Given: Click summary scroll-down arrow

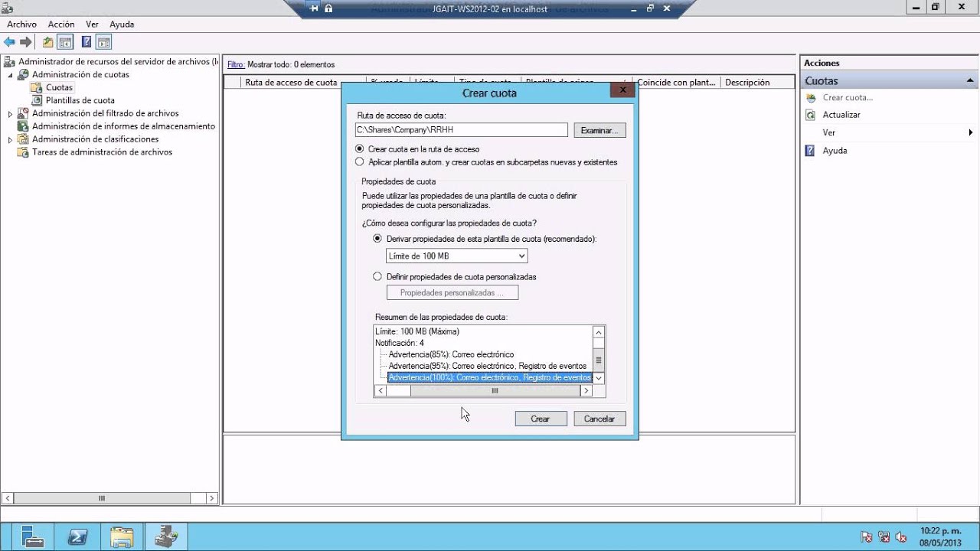Looking at the screenshot, I should [599, 378].
